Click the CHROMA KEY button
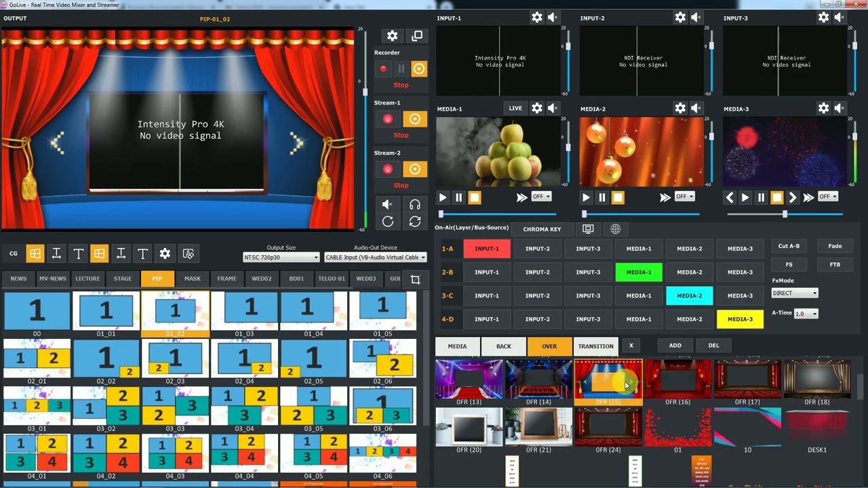Screen dimensions: 868x488 coord(542,229)
